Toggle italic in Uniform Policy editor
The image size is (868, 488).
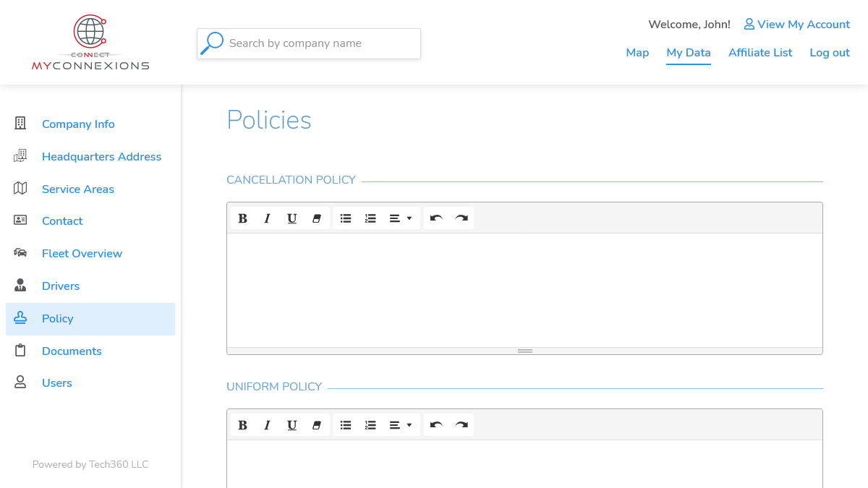coord(267,425)
